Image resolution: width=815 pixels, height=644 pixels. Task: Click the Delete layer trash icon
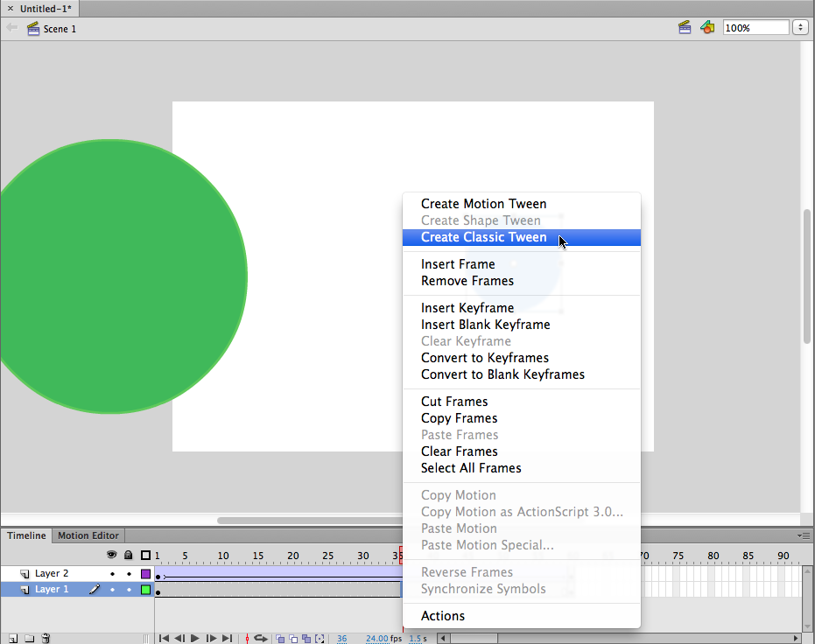(46, 639)
